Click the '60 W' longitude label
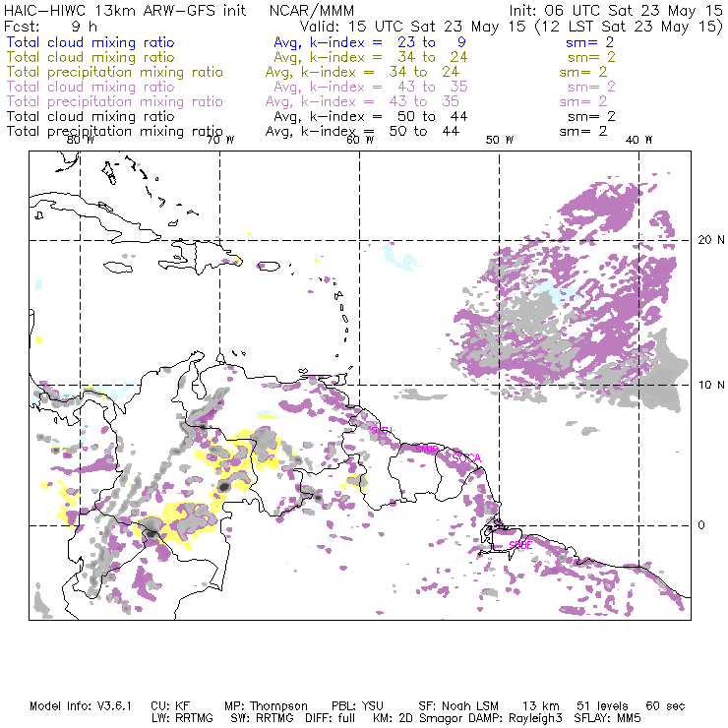This screenshot has width=728, height=728. 360,140
